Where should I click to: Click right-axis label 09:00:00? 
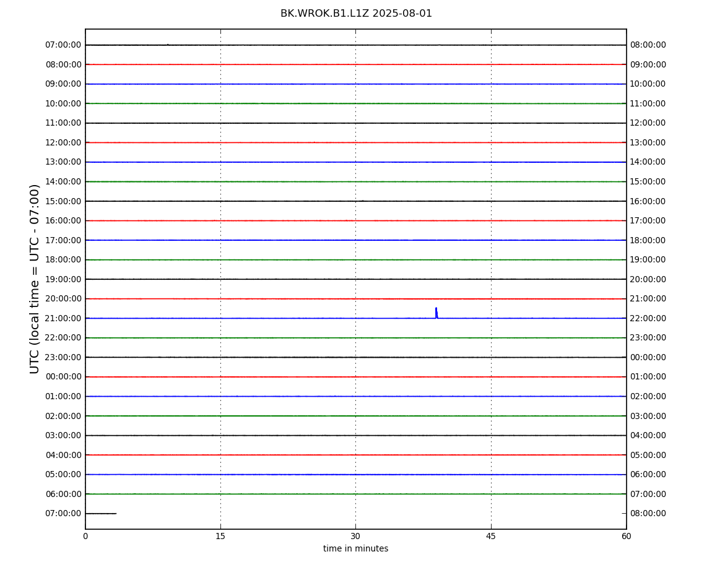pos(648,64)
